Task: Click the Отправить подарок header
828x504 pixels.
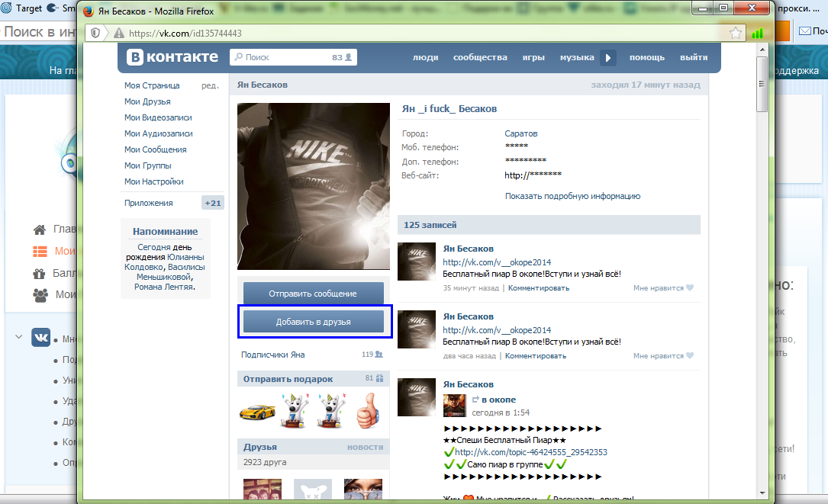Action: tap(288, 379)
